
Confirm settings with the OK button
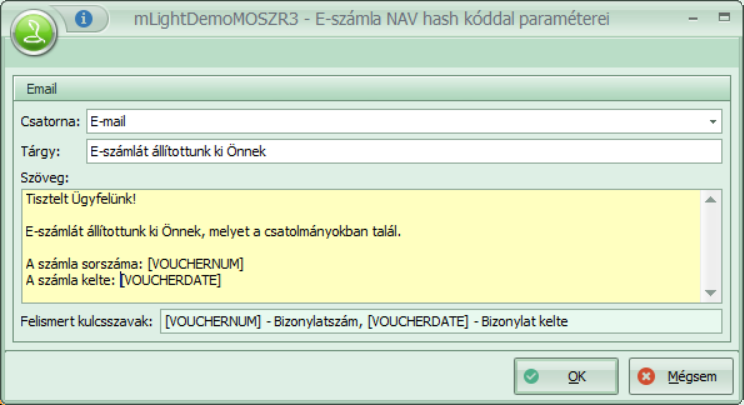[x=566, y=377]
